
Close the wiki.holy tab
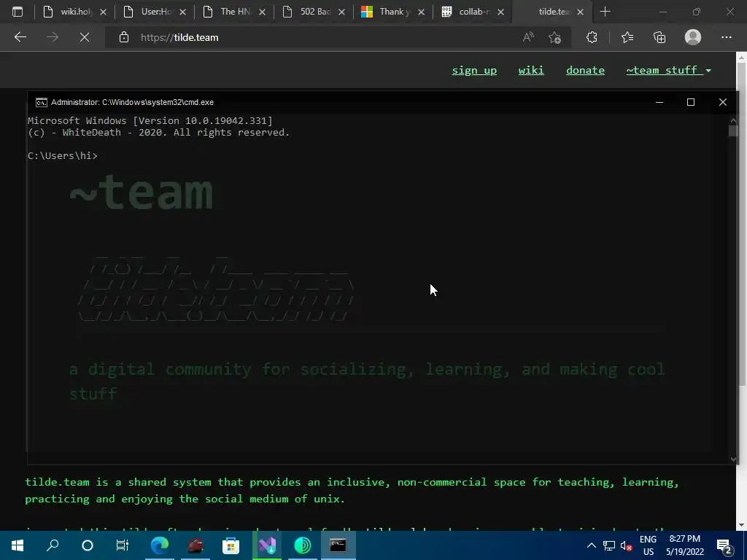(x=104, y=12)
